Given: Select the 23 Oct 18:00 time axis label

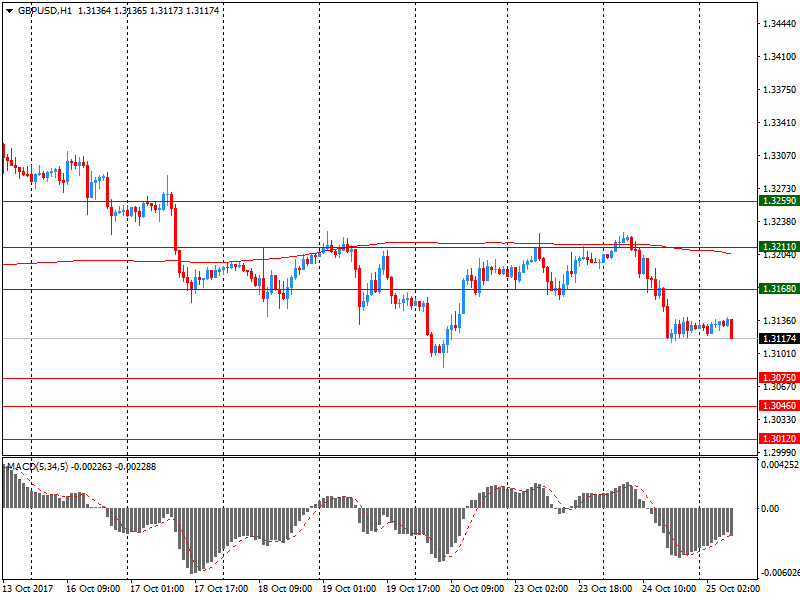Looking at the screenshot, I should [x=605, y=589].
